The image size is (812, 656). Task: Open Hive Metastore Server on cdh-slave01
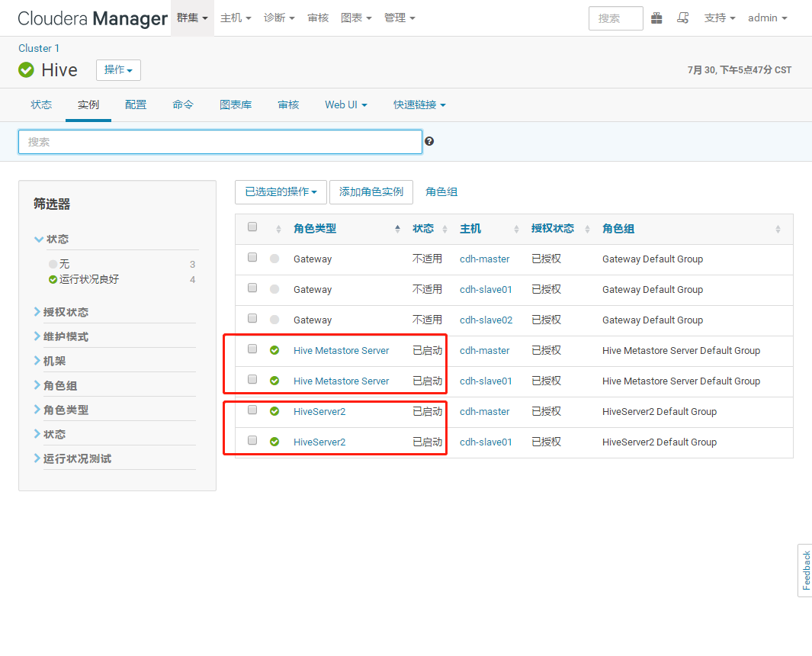(342, 381)
